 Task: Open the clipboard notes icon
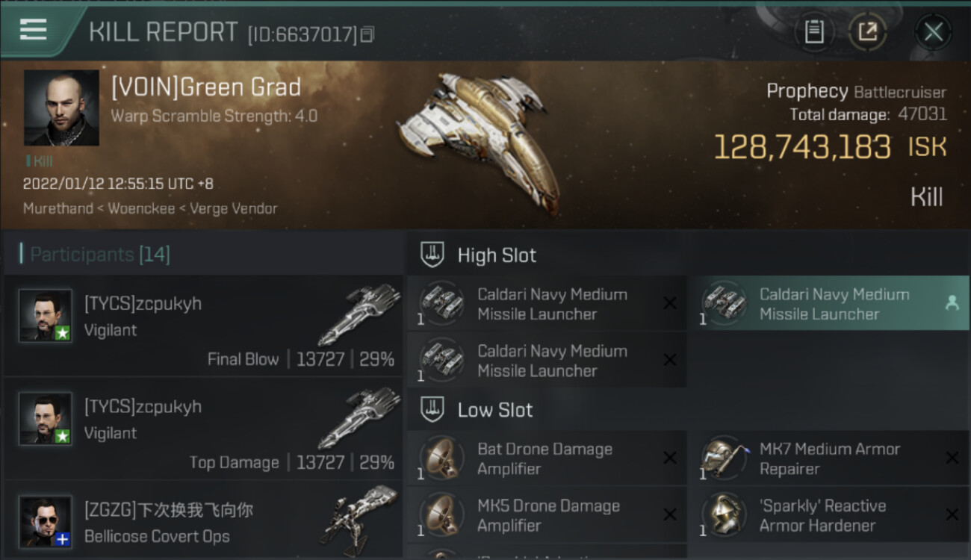[814, 31]
